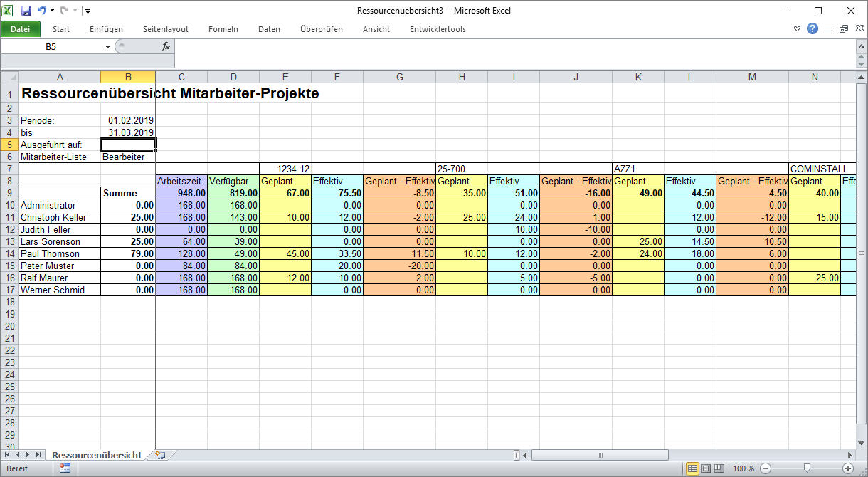Switch to Page Layout view

pyautogui.click(x=706, y=468)
